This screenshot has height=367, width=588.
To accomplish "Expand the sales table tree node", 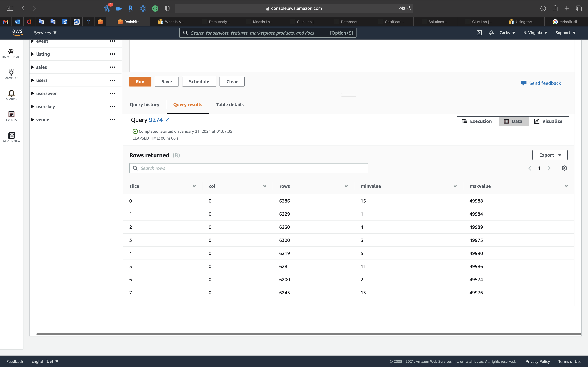I will pyautogui.click(x=32, y=67).
